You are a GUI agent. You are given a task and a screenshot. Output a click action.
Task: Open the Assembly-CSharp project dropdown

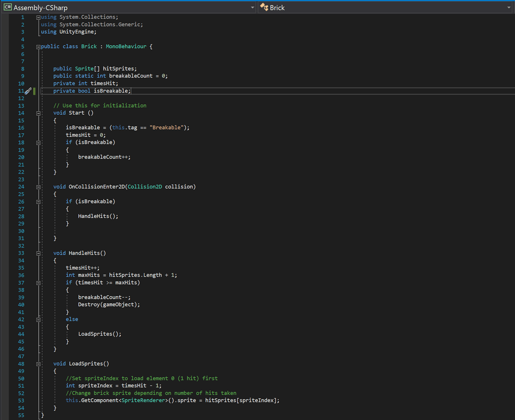252,8
